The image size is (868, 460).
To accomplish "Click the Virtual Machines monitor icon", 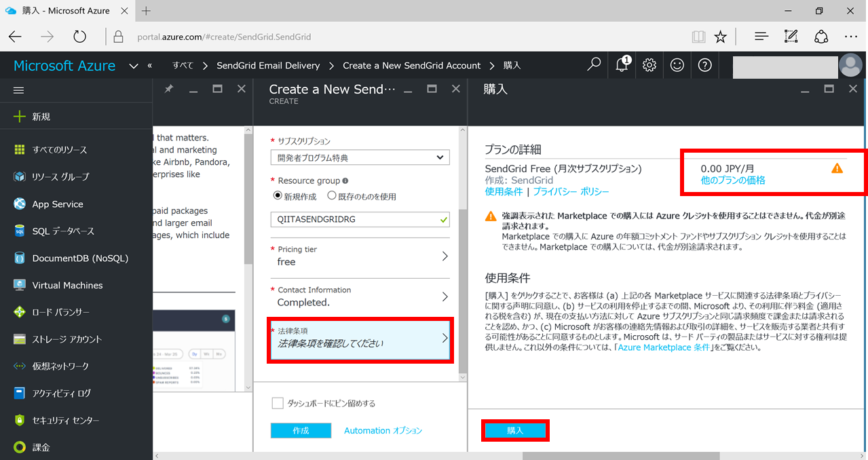I will point(20,285).
